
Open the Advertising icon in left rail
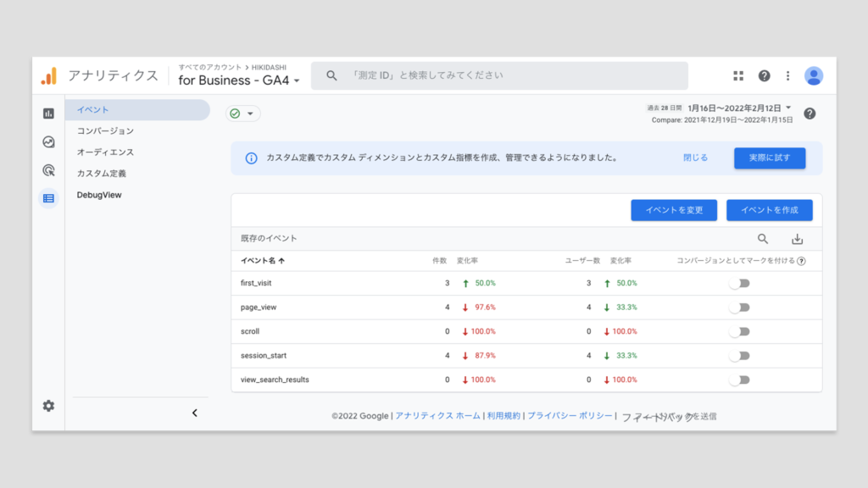pyautogui.click(x=48, y=170)
